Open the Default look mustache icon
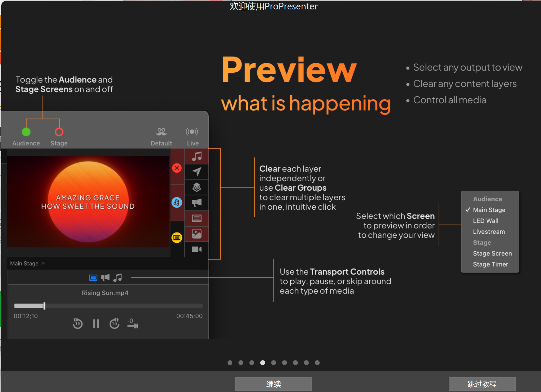The height and width of the screenshot is (392, 541). [161, 132]
